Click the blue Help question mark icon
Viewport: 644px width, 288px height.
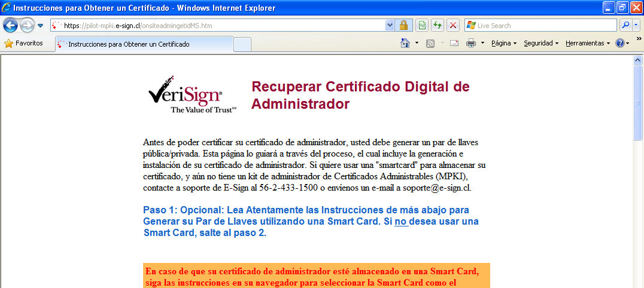pyautogui.click(x=619, y=44)
